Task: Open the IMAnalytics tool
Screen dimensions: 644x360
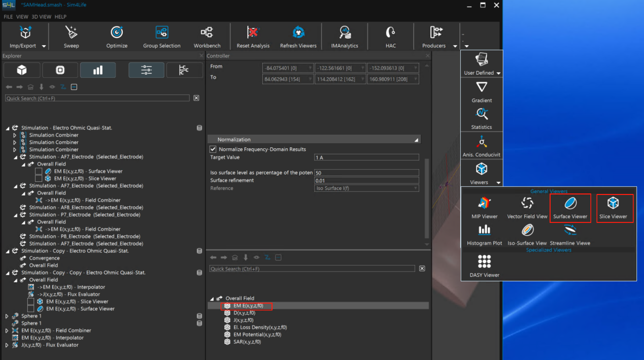Action: pyautogui.click(x=345, y=34)
